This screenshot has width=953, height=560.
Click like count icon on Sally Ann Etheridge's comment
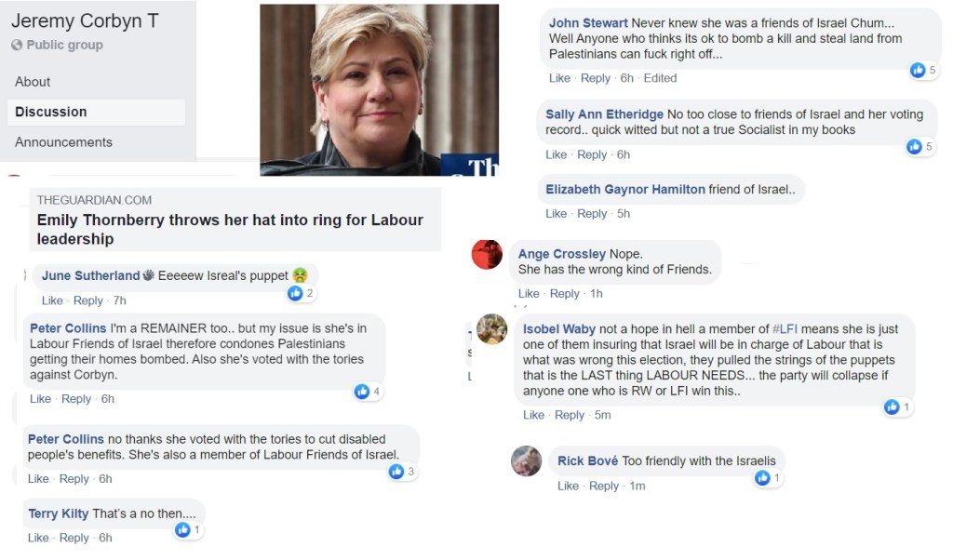point(914,146)
